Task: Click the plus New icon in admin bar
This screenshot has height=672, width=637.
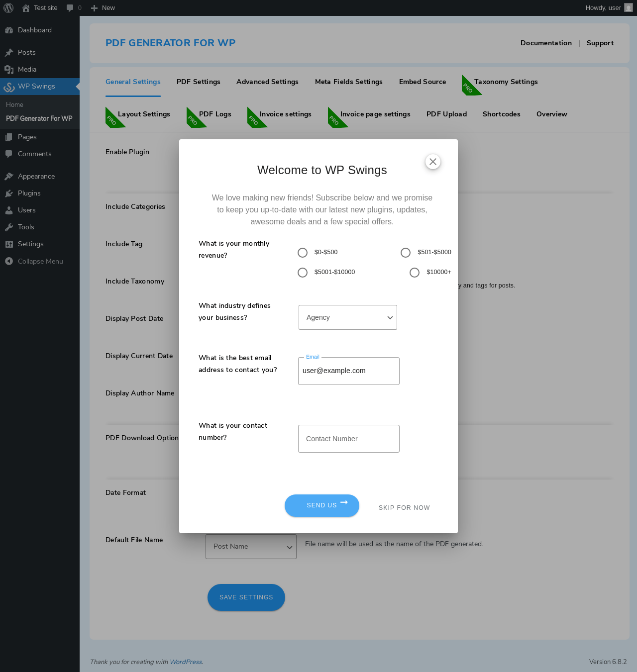Action: [94, 8]
